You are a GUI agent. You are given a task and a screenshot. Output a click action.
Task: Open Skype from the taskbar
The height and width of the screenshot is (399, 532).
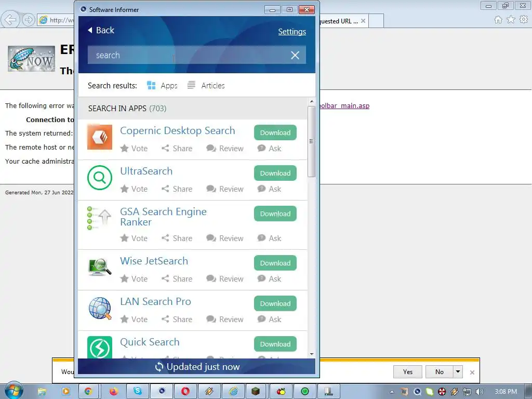tap(137, 391)
